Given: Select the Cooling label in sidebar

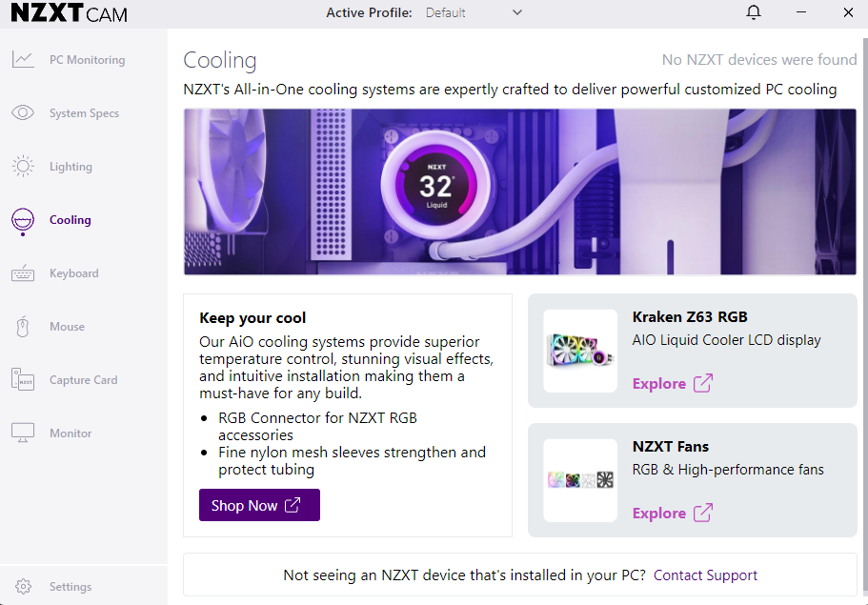Looking at the screenshot, I should tap(71, 220).
